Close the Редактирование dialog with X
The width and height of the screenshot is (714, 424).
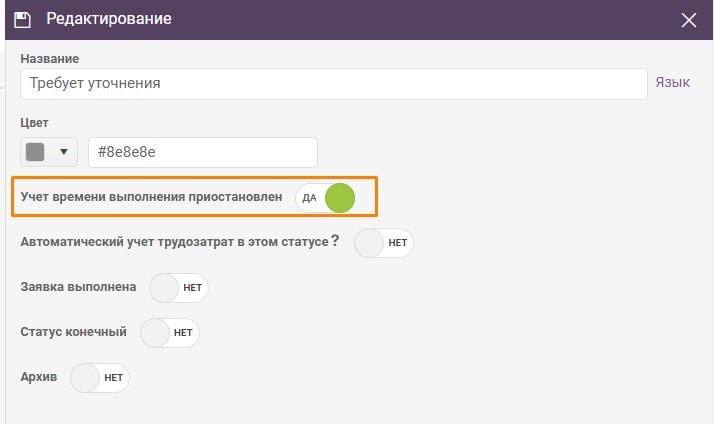click(x=688, y=20)
